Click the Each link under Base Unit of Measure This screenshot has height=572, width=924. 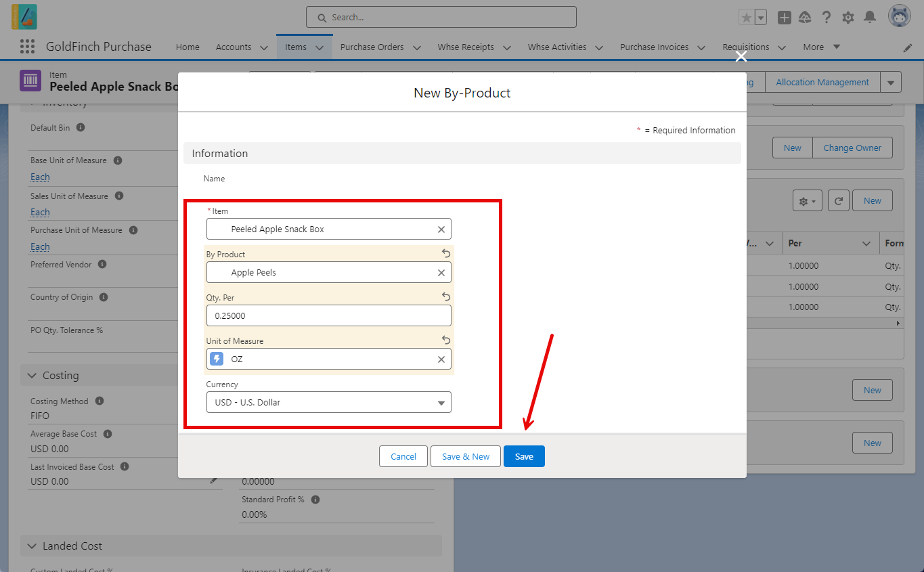pos(40,177)
